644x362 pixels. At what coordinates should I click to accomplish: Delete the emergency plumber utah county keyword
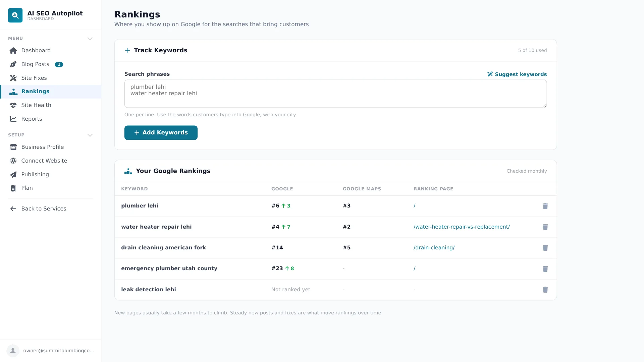pyautogui.click(x=545, y=269)
